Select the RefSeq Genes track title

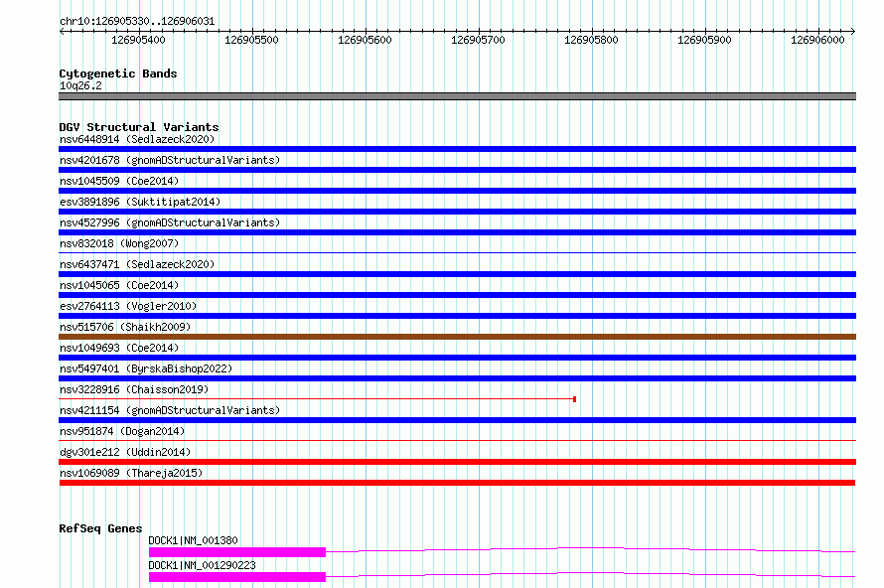(x=100, y=528)
